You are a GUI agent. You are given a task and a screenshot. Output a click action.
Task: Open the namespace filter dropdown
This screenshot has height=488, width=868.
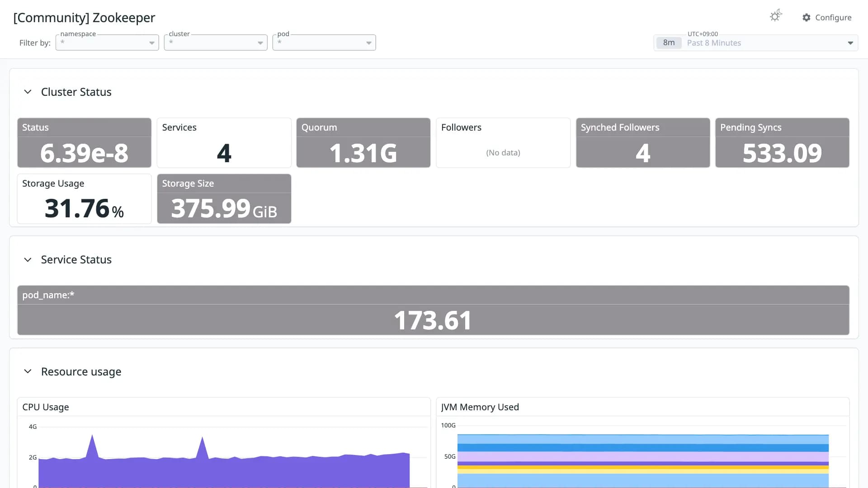(x=107, y=42)
